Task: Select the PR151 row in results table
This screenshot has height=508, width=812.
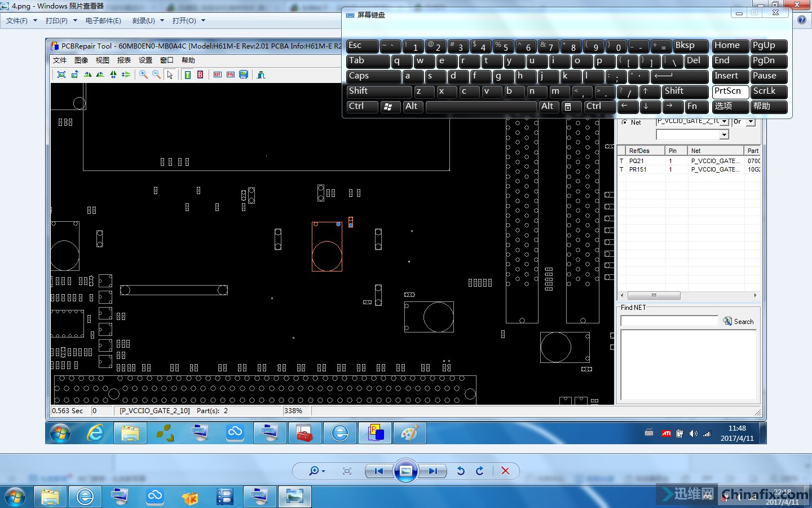Action: pos(689,169)
